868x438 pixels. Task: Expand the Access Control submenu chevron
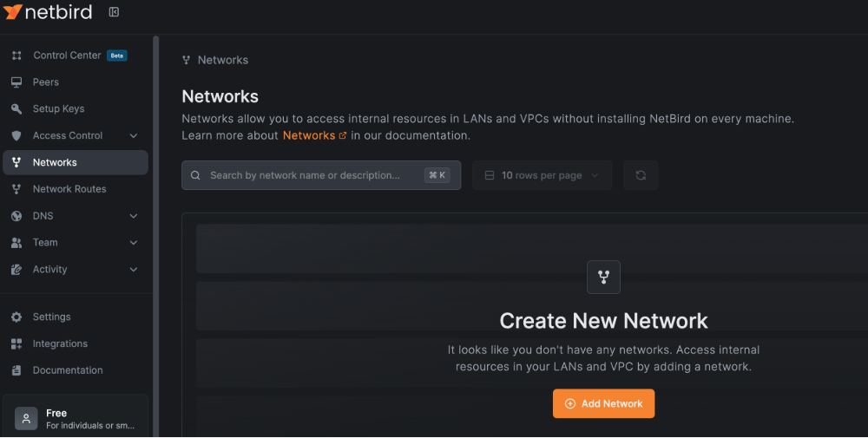[134, 136]
